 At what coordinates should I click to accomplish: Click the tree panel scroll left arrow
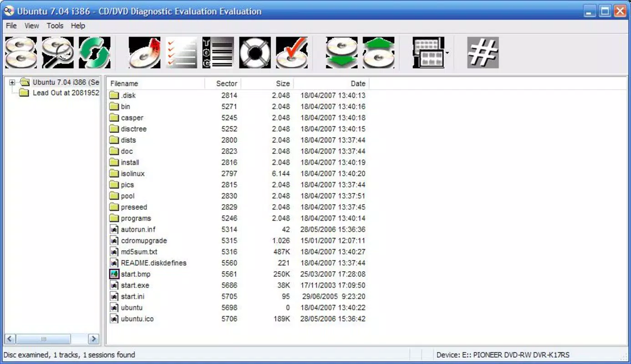(10, 339)
